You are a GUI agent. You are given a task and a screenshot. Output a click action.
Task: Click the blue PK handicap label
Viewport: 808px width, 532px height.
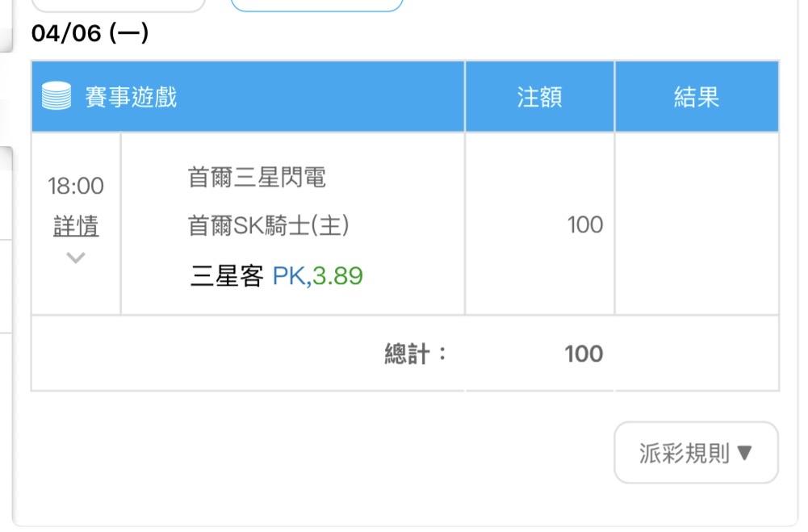point(289,276)
